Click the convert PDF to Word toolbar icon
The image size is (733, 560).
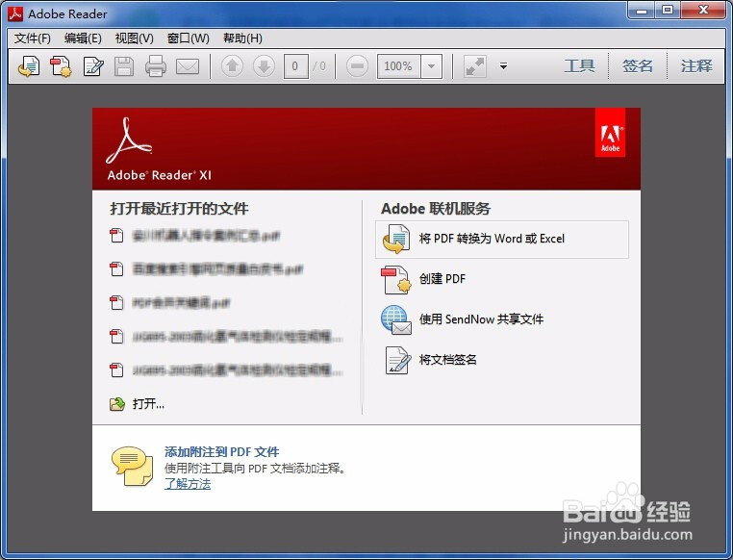[29, 66]
